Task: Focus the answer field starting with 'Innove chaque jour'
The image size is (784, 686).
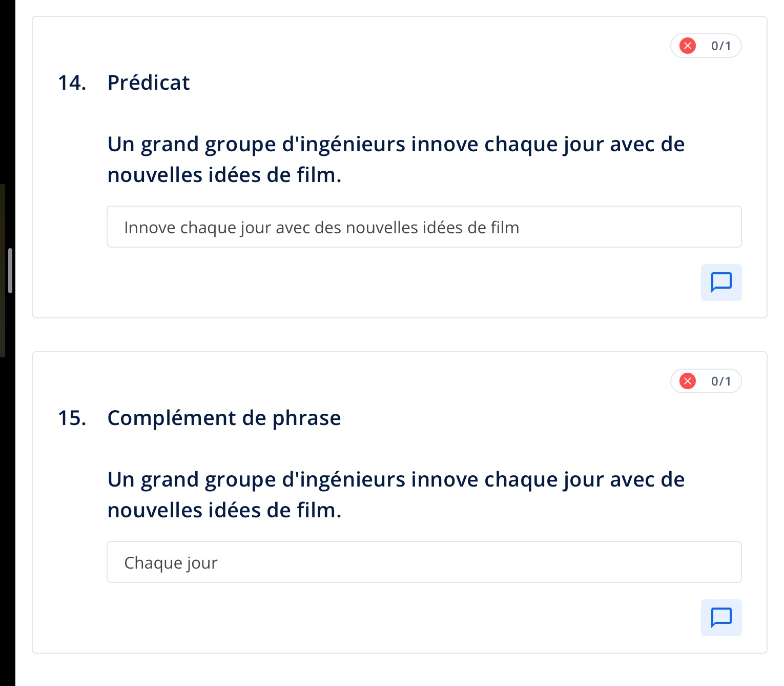Action: click(x=424, y=227)
